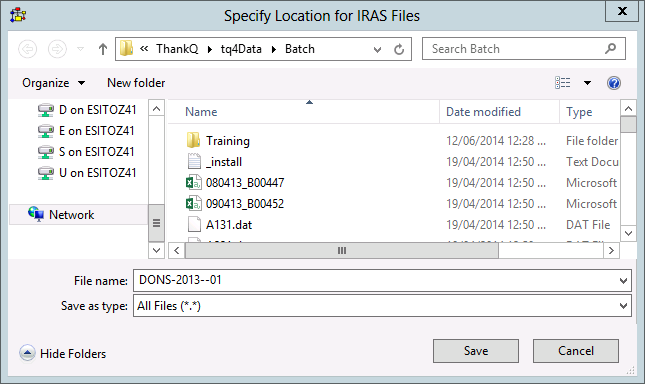Screen dimensions: 645x384
Task: Click the Network icon
Action: click(x=36, y=214)
